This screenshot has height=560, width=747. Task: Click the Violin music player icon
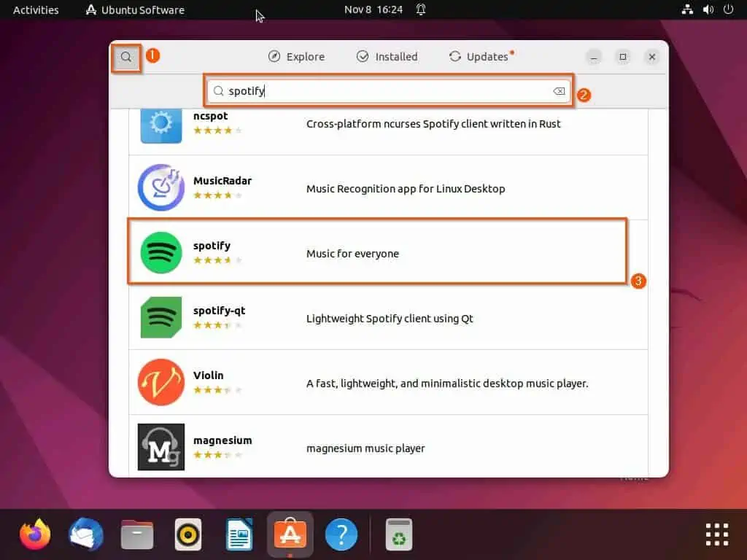[160, 382]
